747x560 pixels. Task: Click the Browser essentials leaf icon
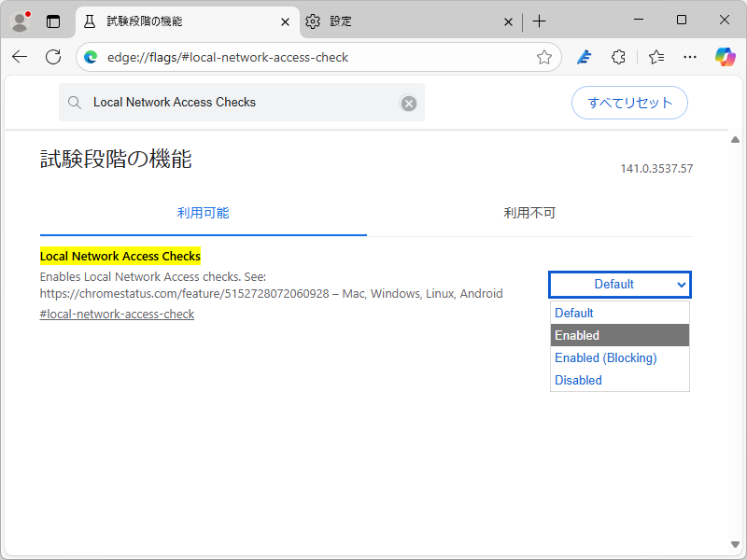[x=584, y=57]
